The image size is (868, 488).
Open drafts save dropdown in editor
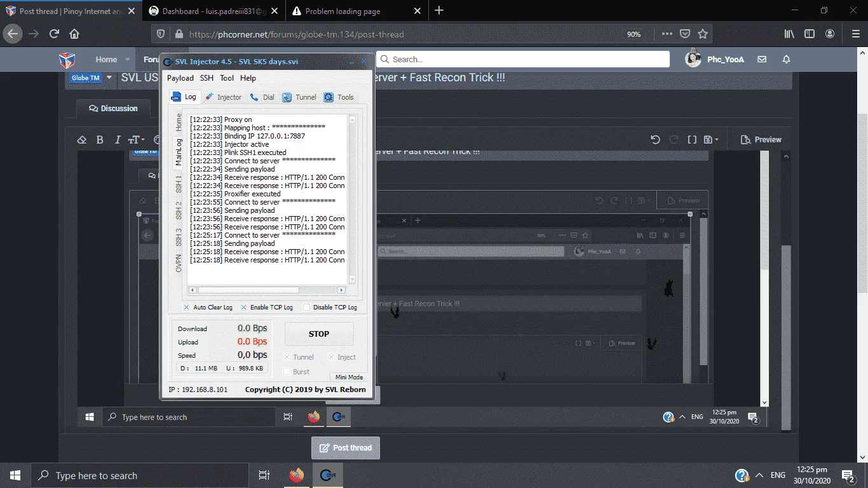(x=712, y=140)
